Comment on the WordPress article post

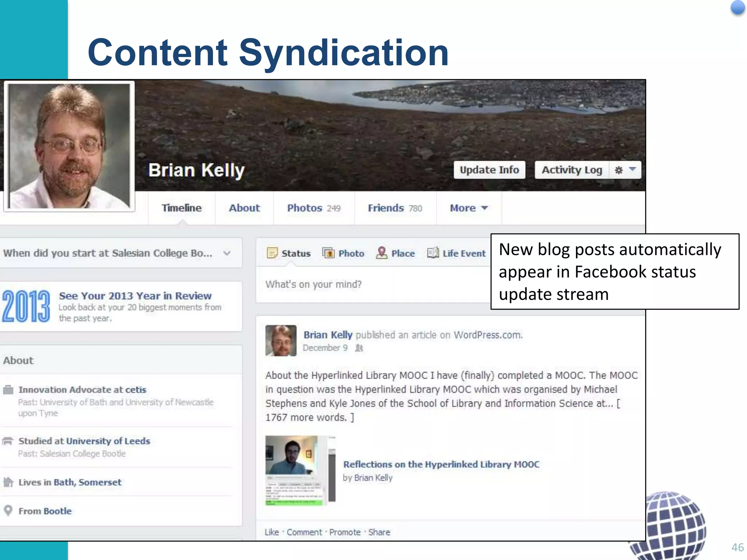304,532
